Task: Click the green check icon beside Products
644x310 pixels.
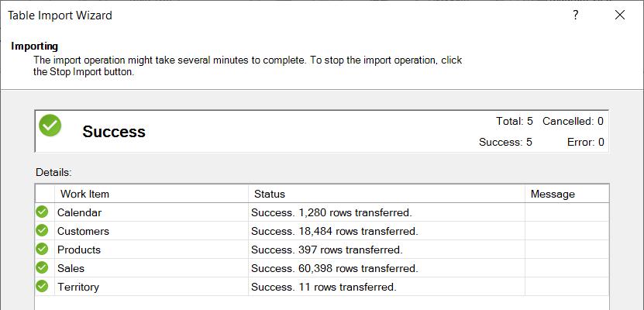Action: [x=42, y=250]
